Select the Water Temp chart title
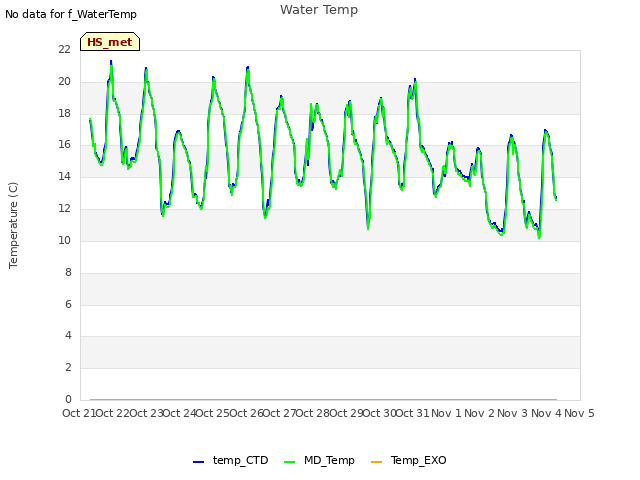 319,10
